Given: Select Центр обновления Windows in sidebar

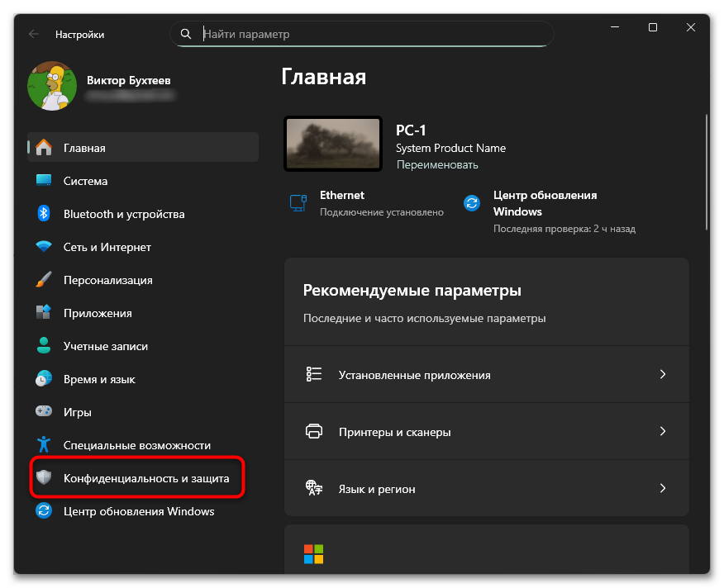Looking at the screenshot, I should (x=143, y=511).
